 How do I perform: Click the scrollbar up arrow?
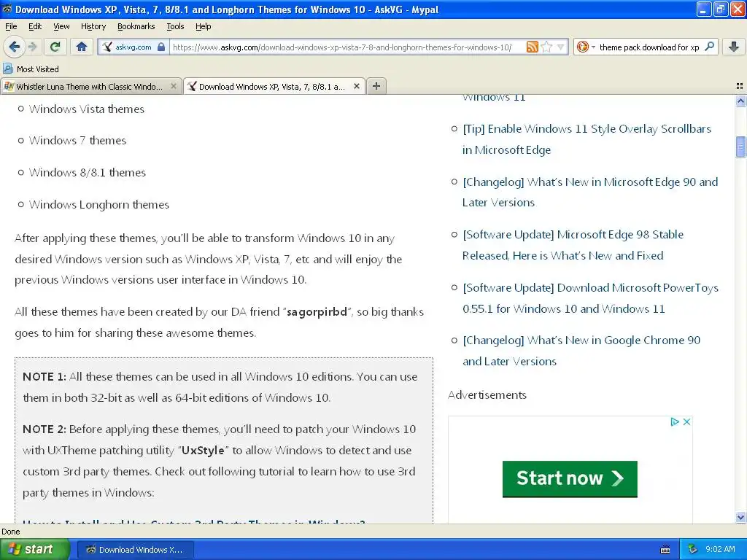click(x=740, y=101)
